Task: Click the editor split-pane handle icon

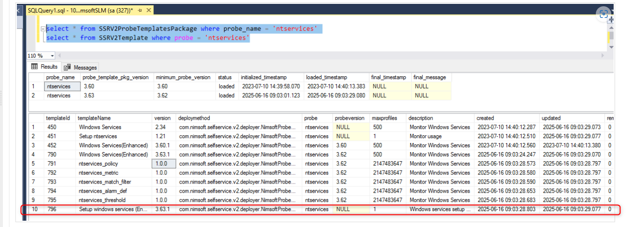Action: tap(611, 20)
